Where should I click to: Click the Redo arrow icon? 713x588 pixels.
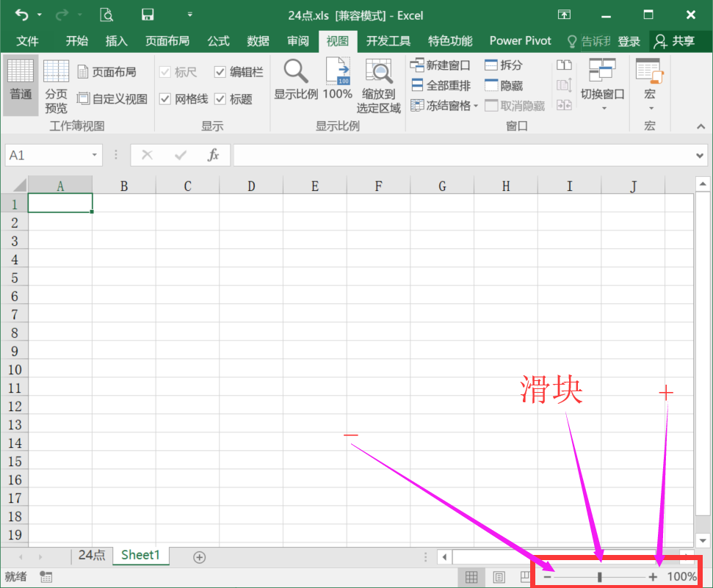pos(62,15)
